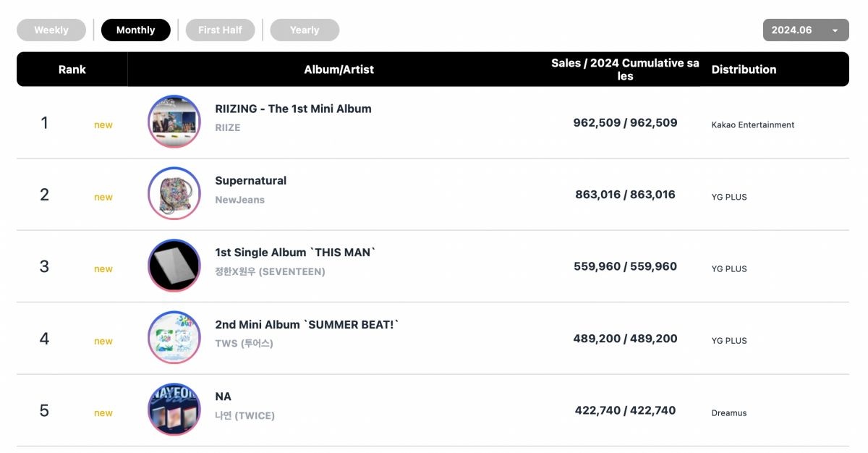The image size is (868, 453).
Task: Click the Supernatural album title
Action: [251, 180]
